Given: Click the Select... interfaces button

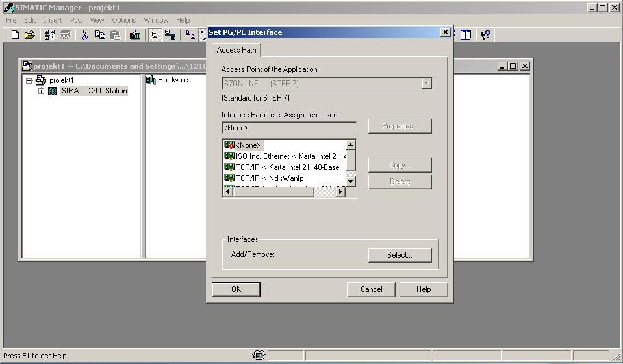Looking at the screenshot, I should click(x=400, y=255).
